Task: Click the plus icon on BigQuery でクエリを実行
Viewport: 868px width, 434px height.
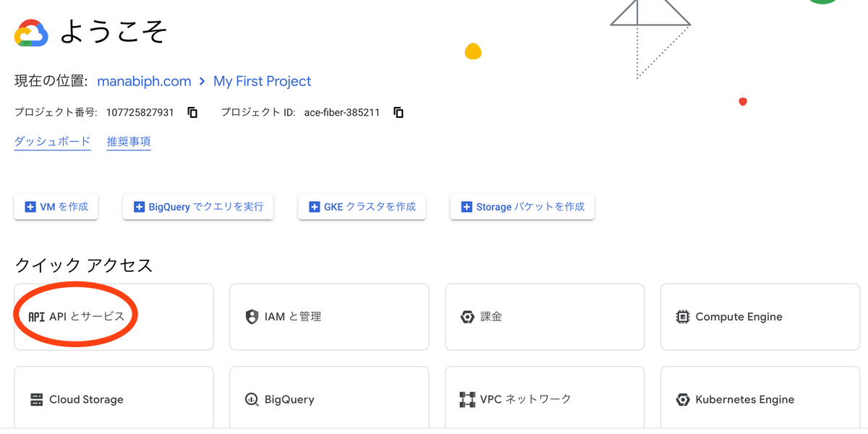Action: [140, 207]
